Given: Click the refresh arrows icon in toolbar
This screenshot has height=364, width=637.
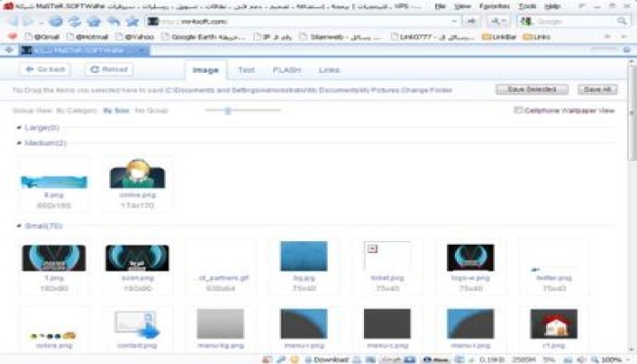Looking at the screenshot, I should [75, 22].
